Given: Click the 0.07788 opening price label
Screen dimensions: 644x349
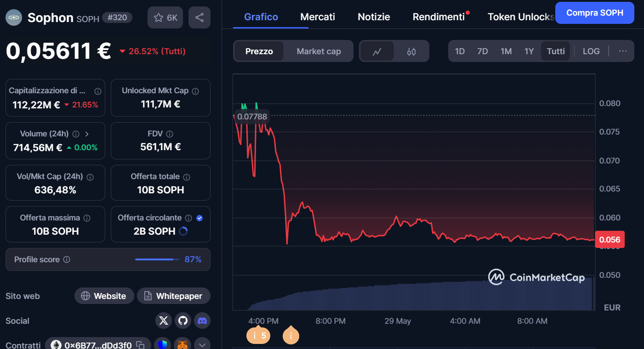Looking at the screenshot, I should click(x=251, y=116).
